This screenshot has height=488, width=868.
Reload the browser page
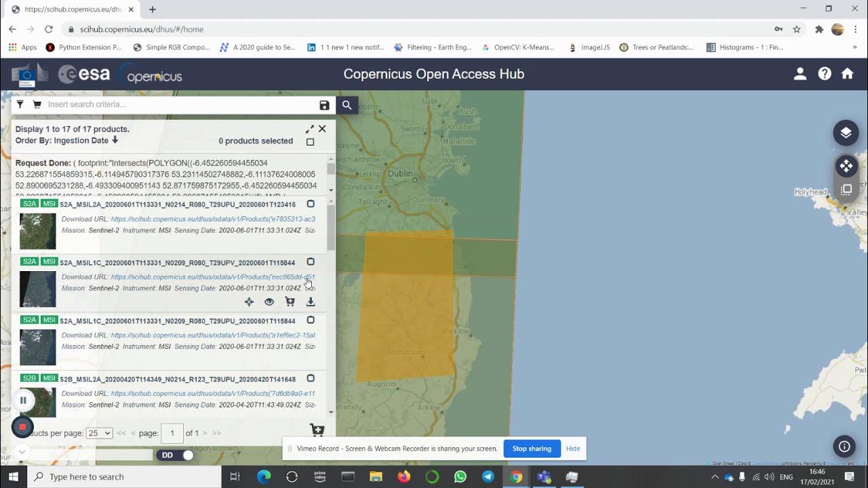tap(49, 29)
